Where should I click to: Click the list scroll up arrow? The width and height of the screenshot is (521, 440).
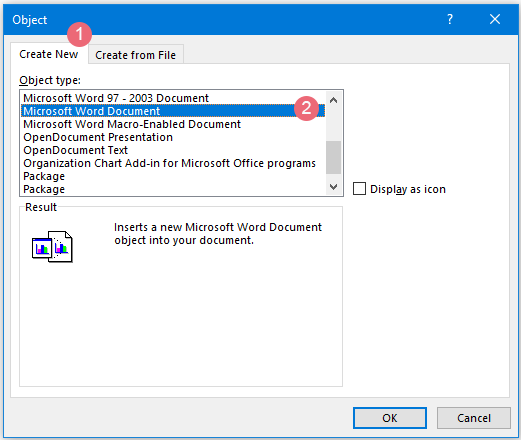pos(333,100)
